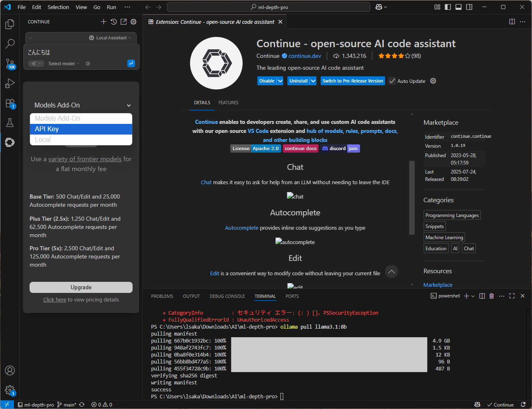Start a new Continue session with plus icon
532x409 pixels.
103,22
